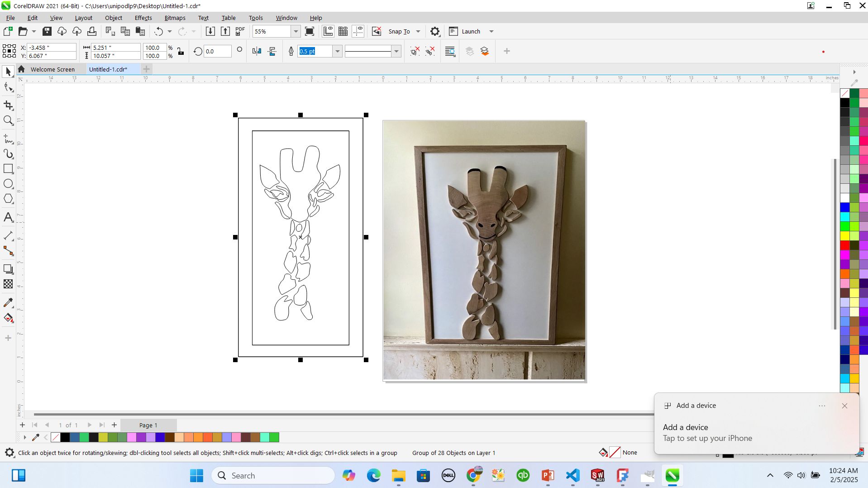Select the Pick tool
This screenshot has height=488, width=868.
(8, 72)
